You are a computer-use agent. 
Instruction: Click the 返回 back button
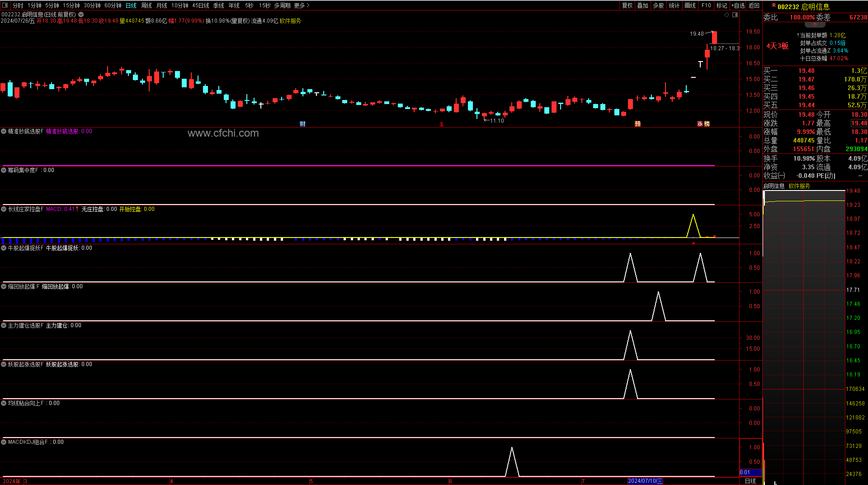point(754,5)
